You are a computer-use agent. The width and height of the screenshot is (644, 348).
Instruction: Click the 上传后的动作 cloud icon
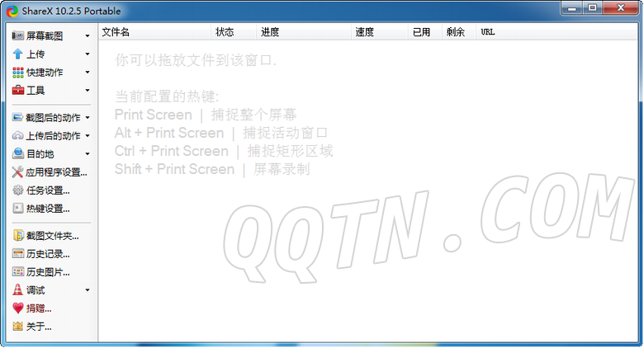coord(17,135)
